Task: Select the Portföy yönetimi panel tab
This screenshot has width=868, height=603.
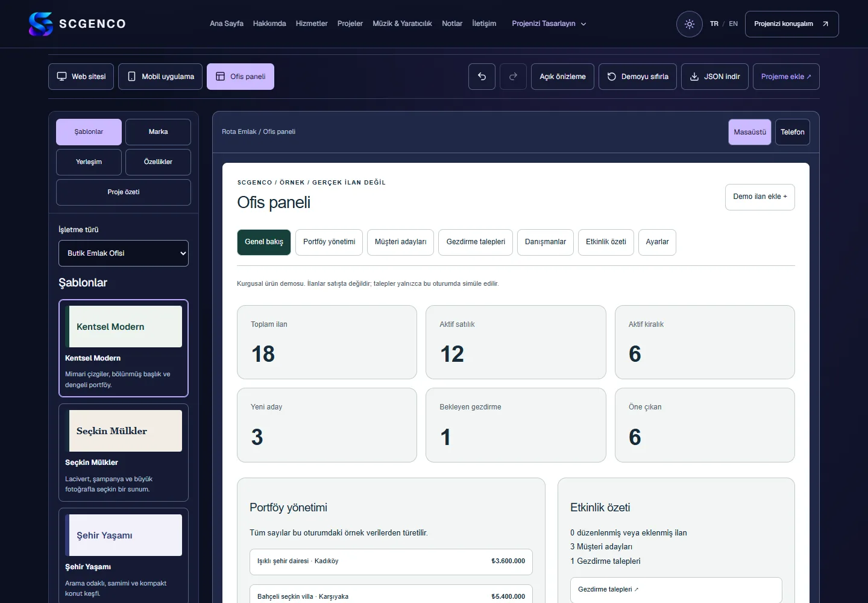Action: (x=329, y=242)
